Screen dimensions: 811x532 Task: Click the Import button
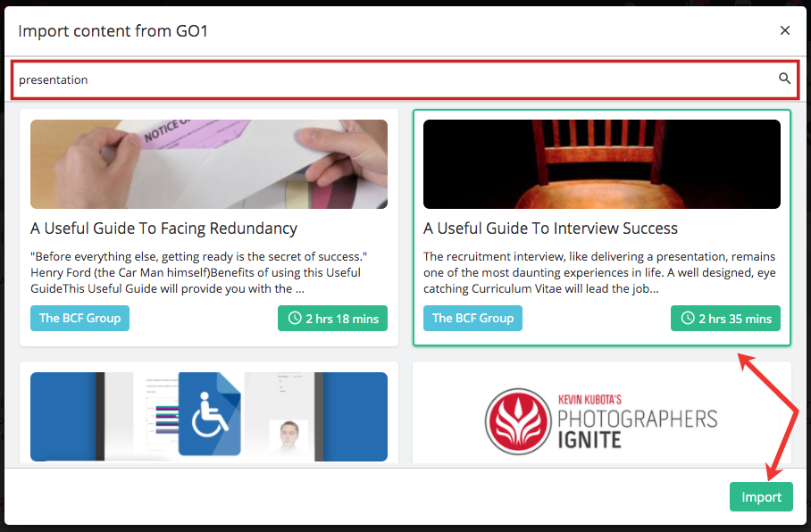[x=761, y=497]
